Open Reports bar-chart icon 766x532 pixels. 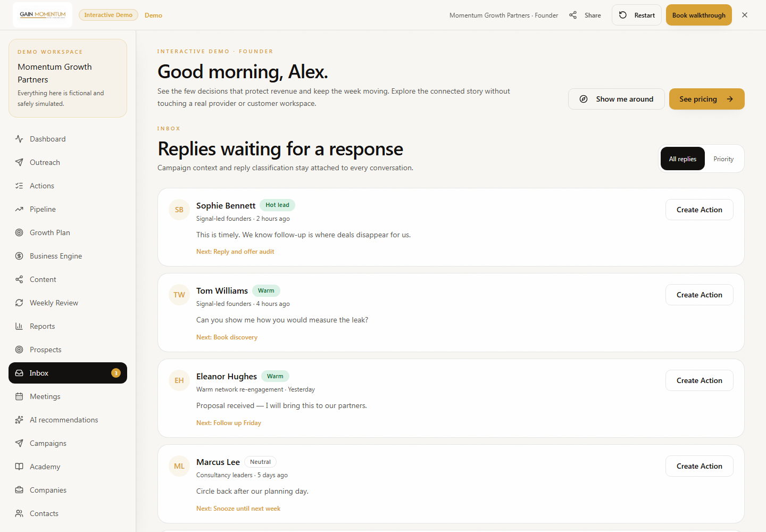pos(19,326)
